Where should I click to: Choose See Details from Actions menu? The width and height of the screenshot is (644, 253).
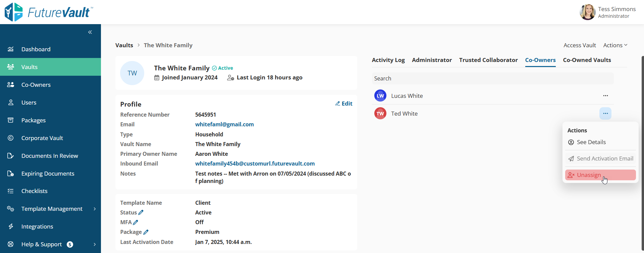600,142
